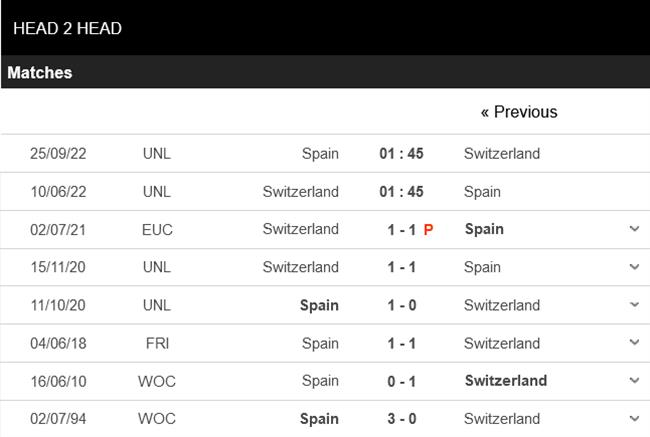The image size is (650, 437).
Task: Expand the 16/06/10 World Cup match chevron
Action: pyautogui.click(x=634, y=381)
